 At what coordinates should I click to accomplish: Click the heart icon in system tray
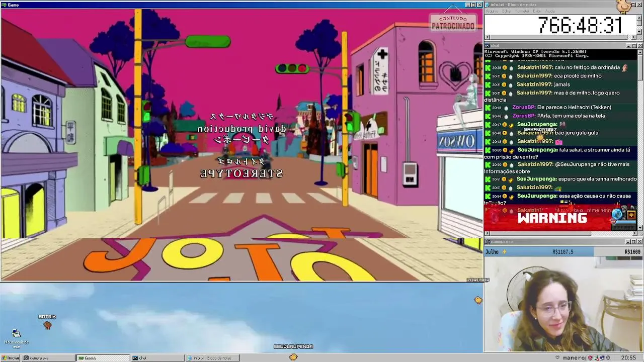(x=557, y=357)
